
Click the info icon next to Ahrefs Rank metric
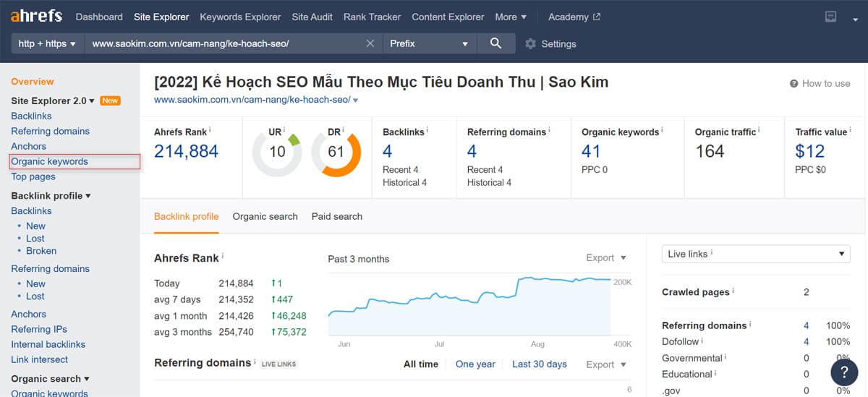(210, 131)
